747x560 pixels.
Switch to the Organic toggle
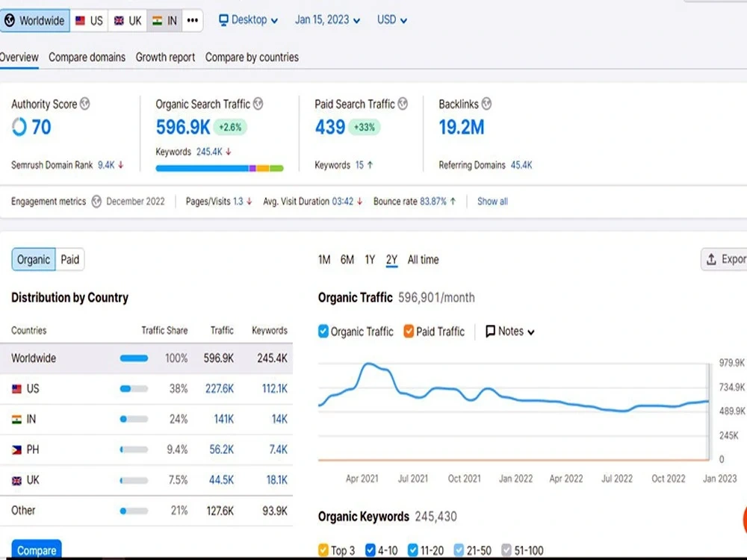click(x=34, y=260)
